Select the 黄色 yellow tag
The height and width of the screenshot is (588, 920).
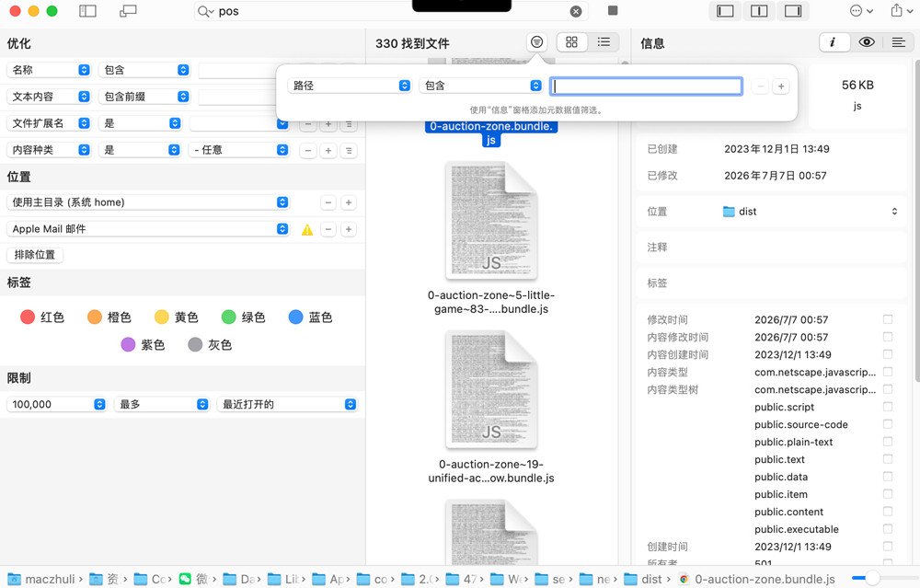[176, 317]
